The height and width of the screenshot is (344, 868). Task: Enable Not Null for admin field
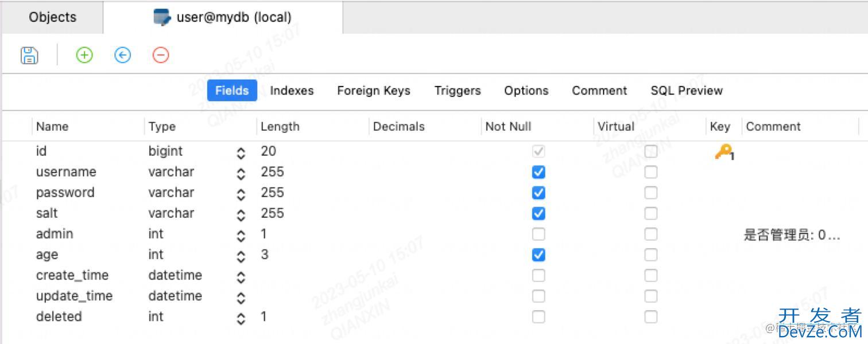coord(538,234)
